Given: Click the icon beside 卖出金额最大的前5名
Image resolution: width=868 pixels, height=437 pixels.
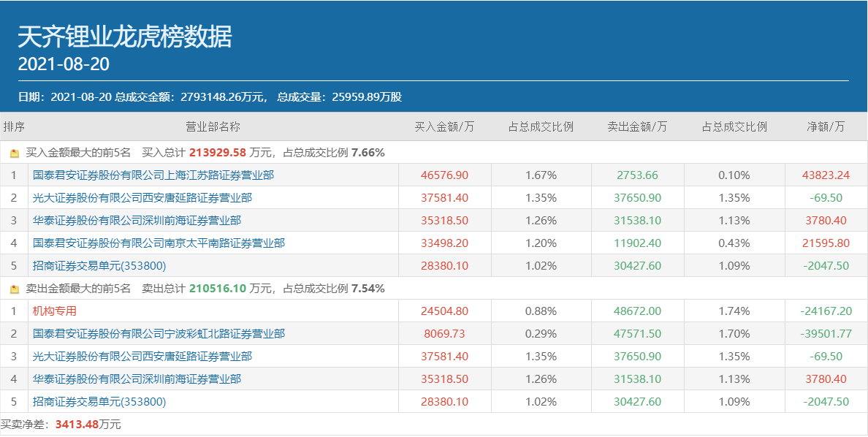Looking at the screenshot, I should [14, 289].
